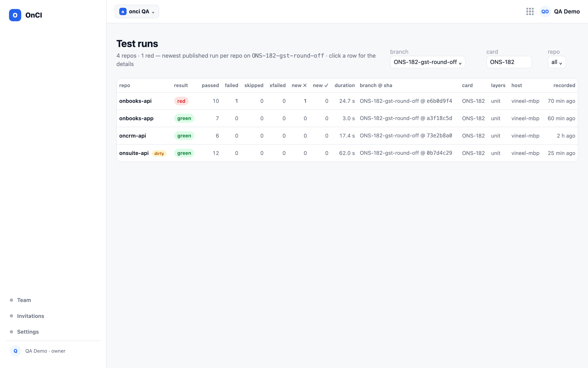Viewport: 588px width, 368px height.
Task: Open the Settings page
Action: pyautogui.click(x=28, y=332)
